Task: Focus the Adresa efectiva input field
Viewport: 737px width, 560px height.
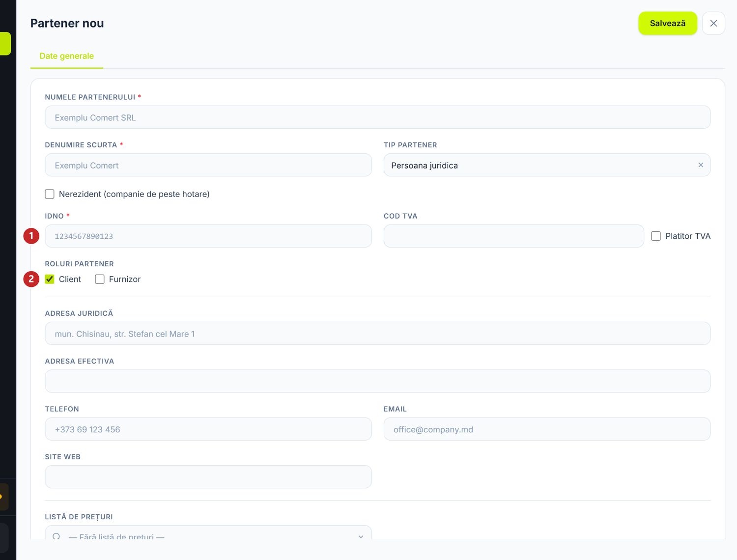Action: pos(377,381)
